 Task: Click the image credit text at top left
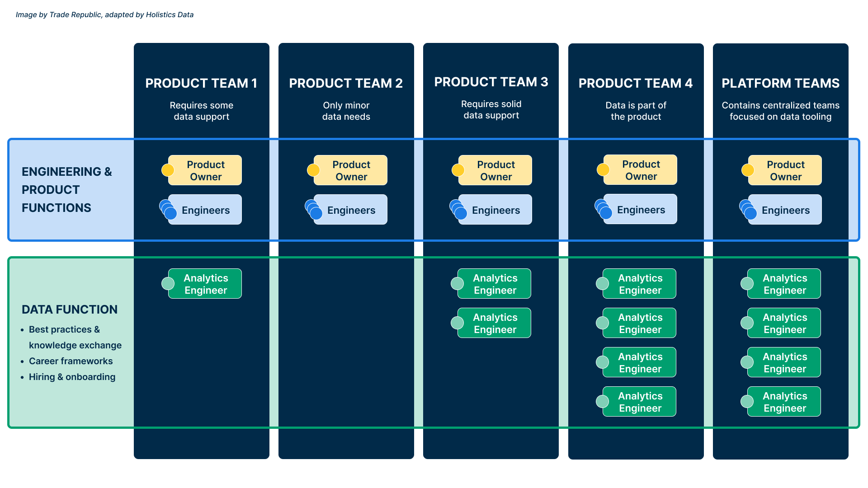tap(105, 14)
